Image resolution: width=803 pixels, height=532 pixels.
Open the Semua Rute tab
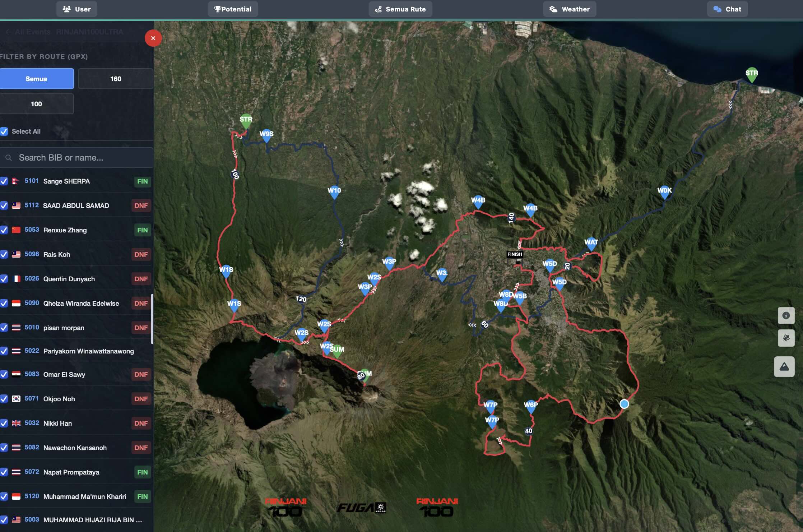[x=400, y=9]
